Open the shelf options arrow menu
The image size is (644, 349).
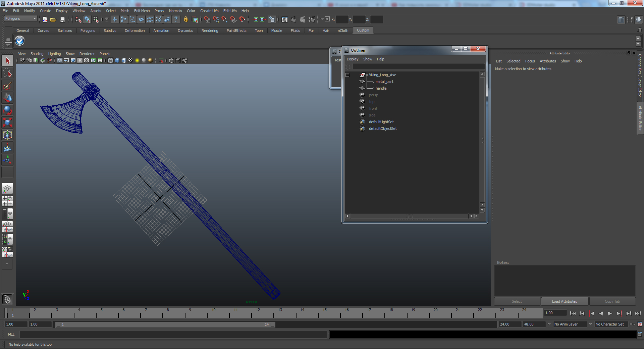click(x=8, y=45)
